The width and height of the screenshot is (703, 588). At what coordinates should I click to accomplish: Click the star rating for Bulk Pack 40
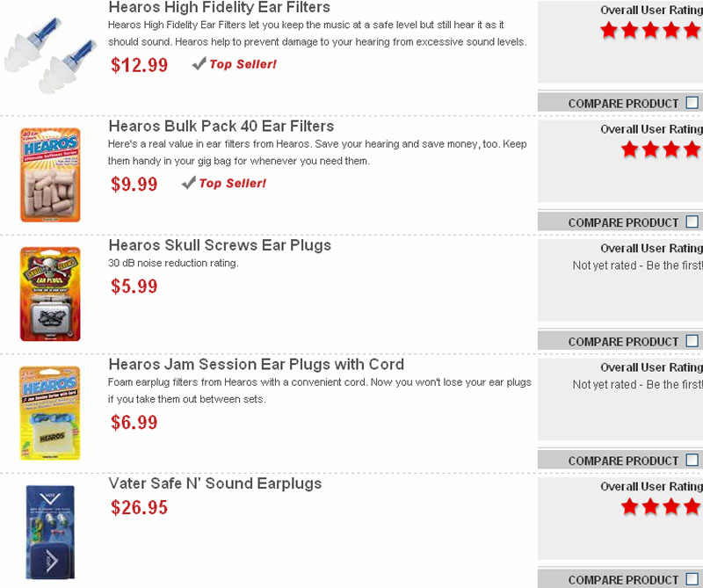pos(662,149)
